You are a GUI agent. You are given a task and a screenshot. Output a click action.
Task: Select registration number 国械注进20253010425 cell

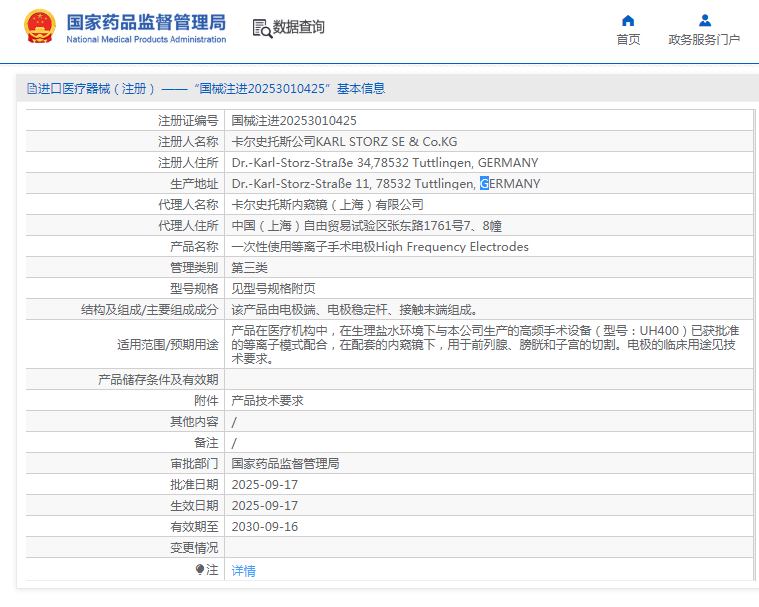(294, 121)
